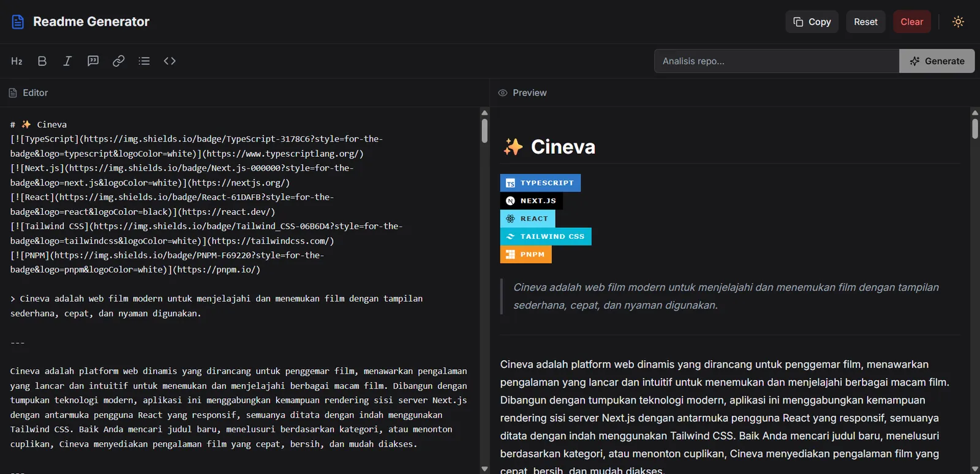This screenshot has height=474, width=980.
Task: Click editor paragraph 'Cineva adalah platform web dinamis'
Action: click(x=239, y=408)
